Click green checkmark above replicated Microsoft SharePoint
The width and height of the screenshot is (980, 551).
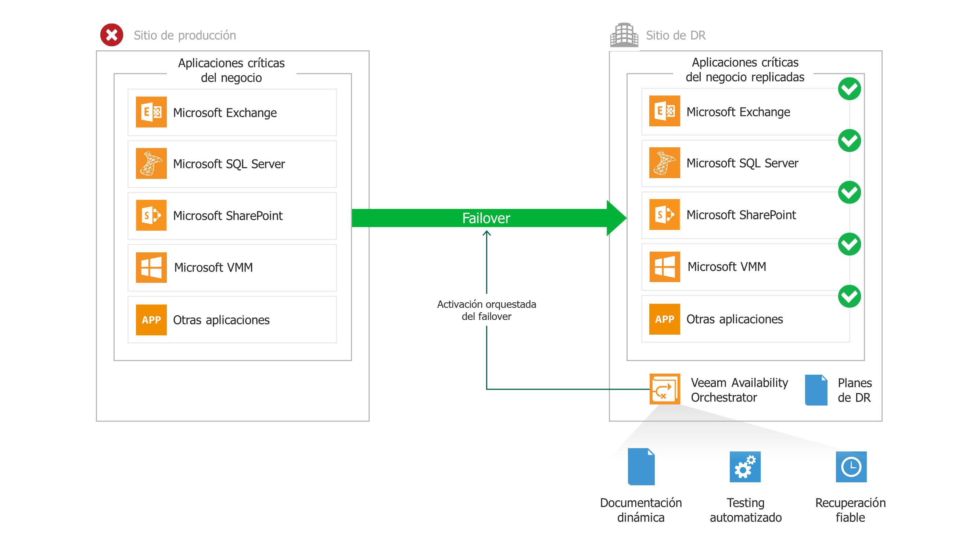click(x=849, y=192)
